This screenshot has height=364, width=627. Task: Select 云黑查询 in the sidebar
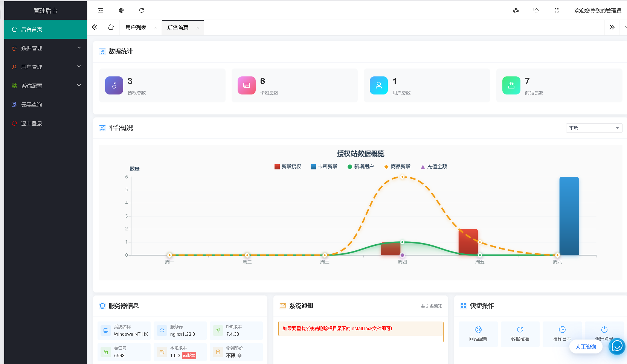pyautogui.click(x=45, y=104)
